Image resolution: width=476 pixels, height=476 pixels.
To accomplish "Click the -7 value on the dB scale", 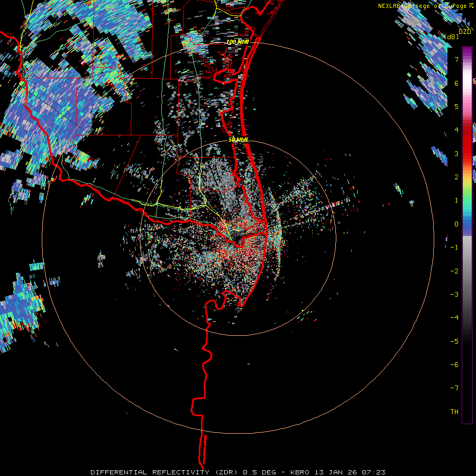I will [454, 388].
